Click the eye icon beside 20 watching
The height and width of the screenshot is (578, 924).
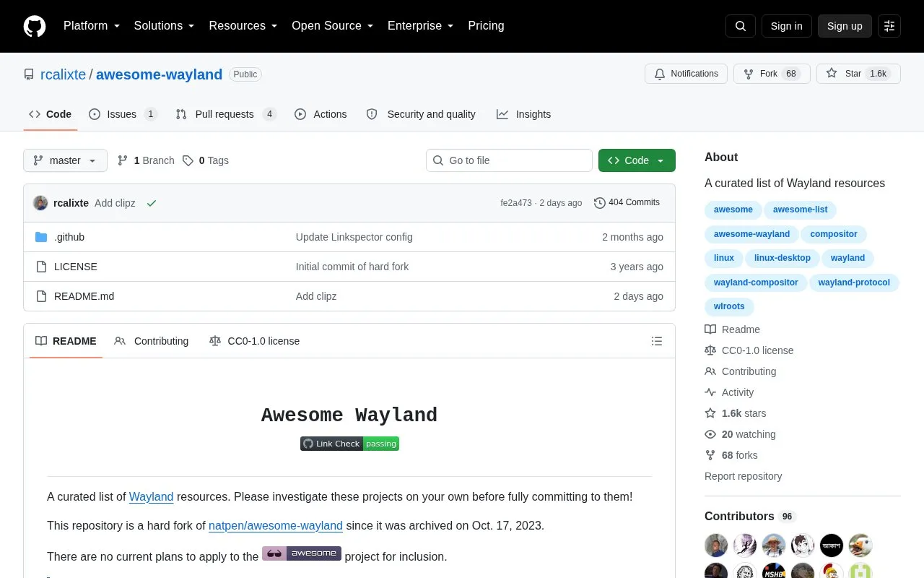tap(710, 434)
